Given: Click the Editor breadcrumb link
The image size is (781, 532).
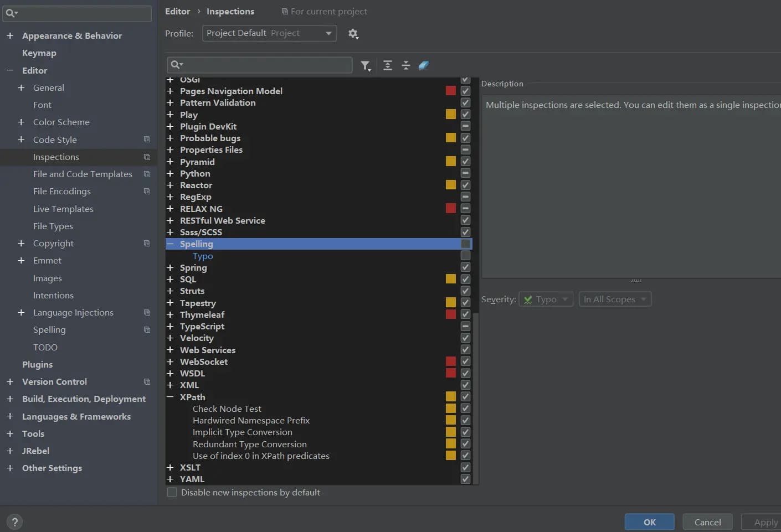Looking at the screenshot, I should (177, 11).
